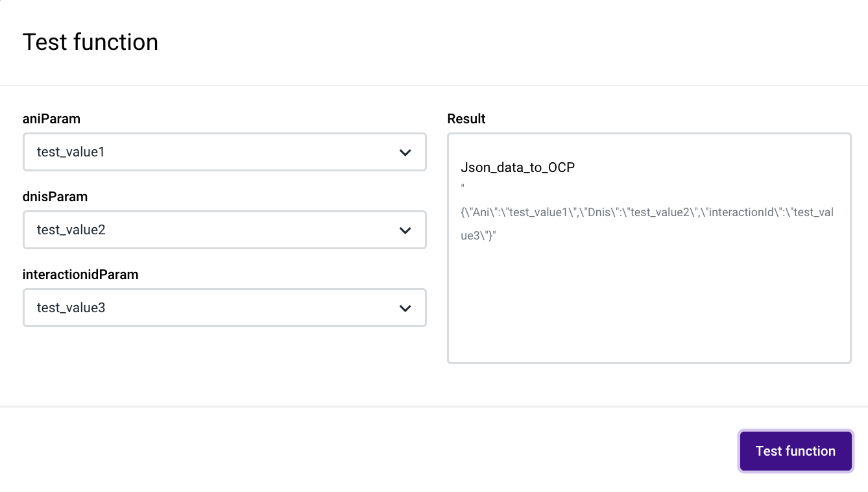Viewport: 868px width, 492px height.
Task: Click the chevron arrow in aniParam dropdown
Action: pyautogui.click(x=405, y=153)
